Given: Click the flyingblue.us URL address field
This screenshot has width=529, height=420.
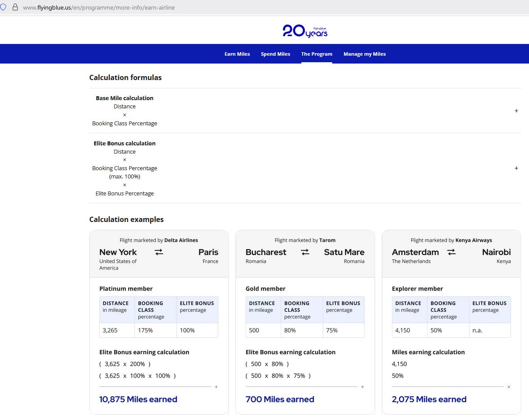Looking at the screenshot, I should point(99,7).
